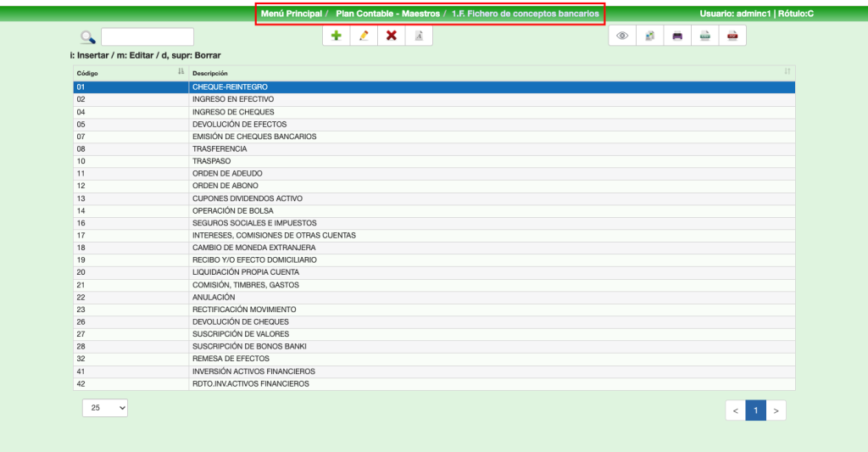Click the purple printer icon
The image size is (868, 452).
pos(677,36)
